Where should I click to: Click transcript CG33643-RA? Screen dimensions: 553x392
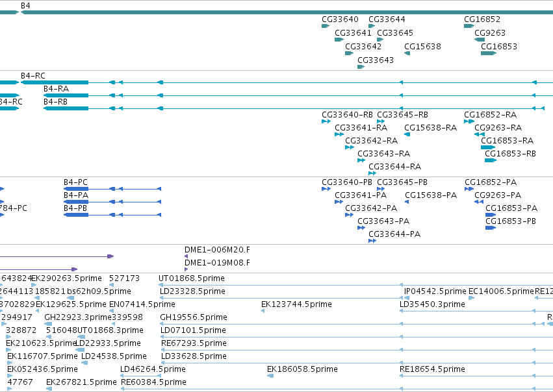[383, 154]
